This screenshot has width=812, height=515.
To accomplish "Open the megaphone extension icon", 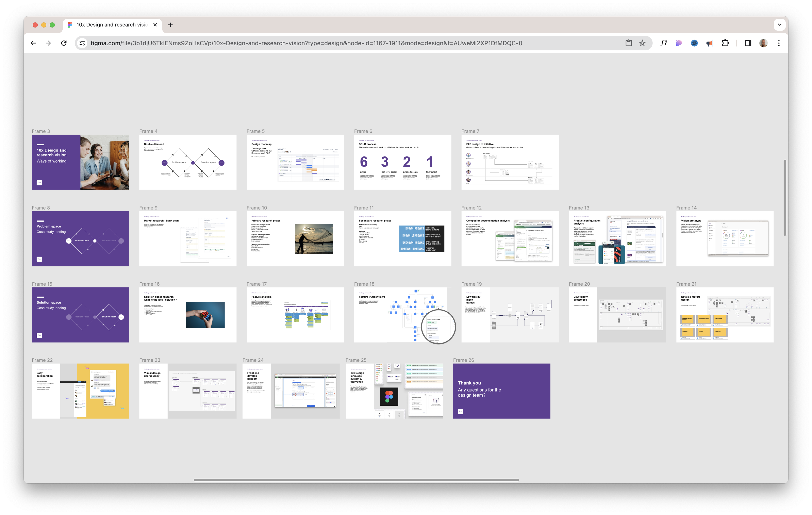I will (x=710, y=43).
